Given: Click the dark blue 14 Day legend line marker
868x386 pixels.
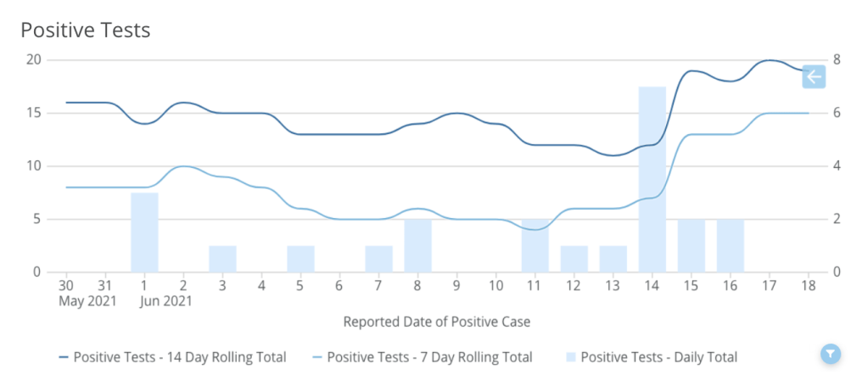Looking at the screenshot, I should point(64,357).
